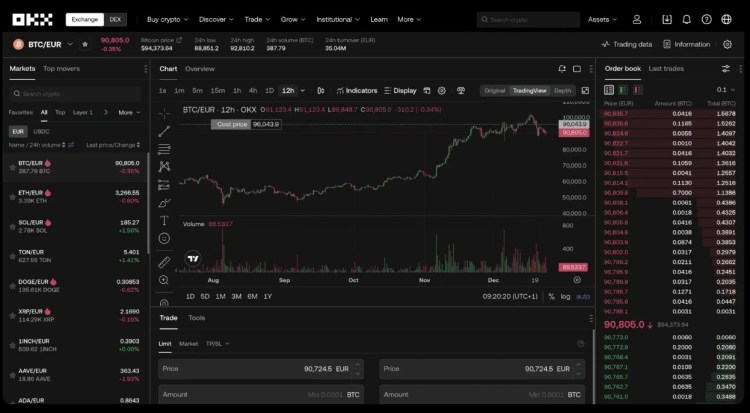Toggle log scale on chart
This screenshot has width=750, height=413.
566,296
